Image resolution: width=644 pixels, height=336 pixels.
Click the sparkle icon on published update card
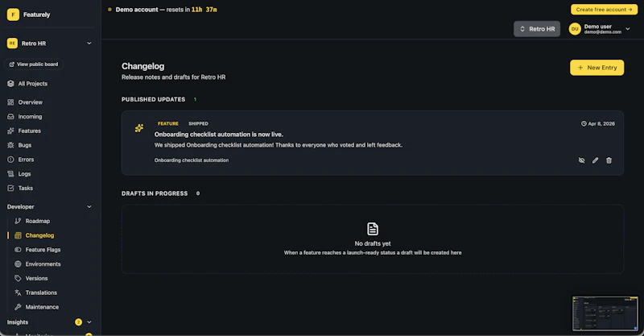[139, 128]
